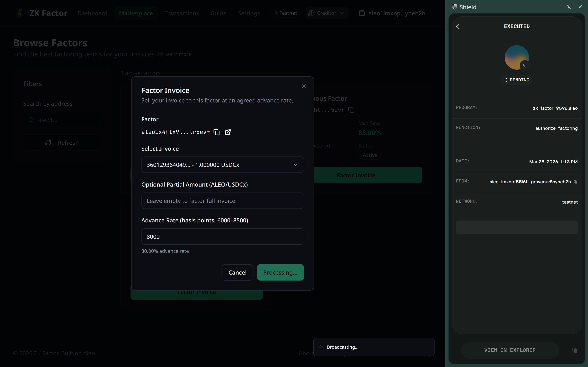The width and height of the screenshot is (588, 367).
Task: Click the Creditor briefcase icon
Action: tap(312, 13)
